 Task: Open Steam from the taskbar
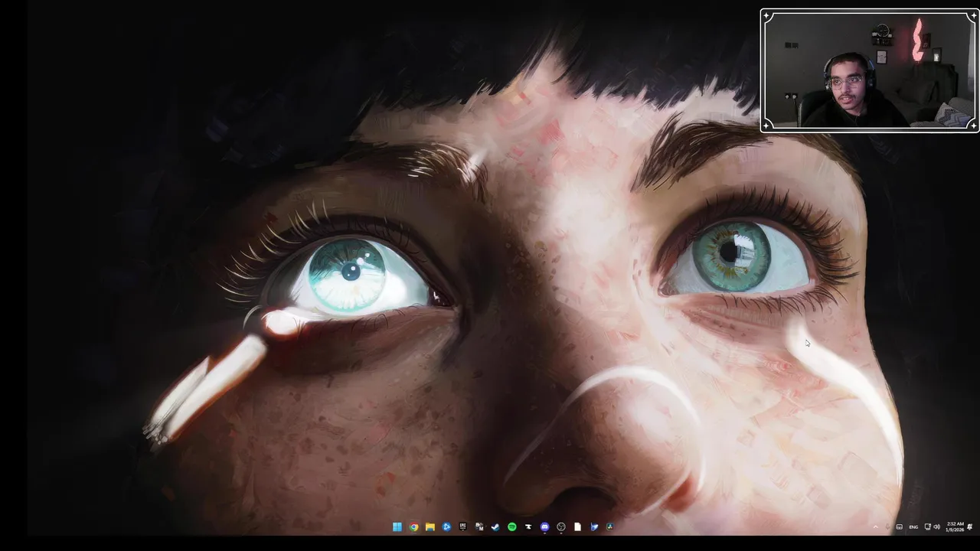coord(495,527)
